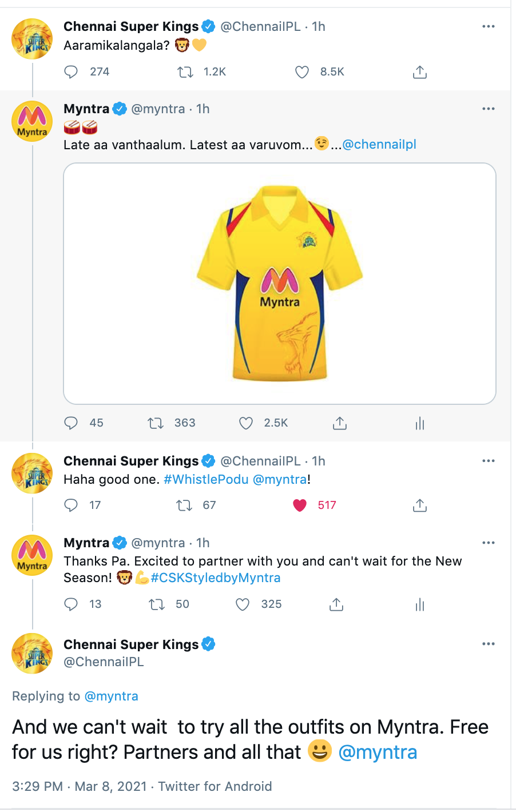
Task: Open Myntra's profile picture on the jersey tweet
Action: [x=32, y=121]
